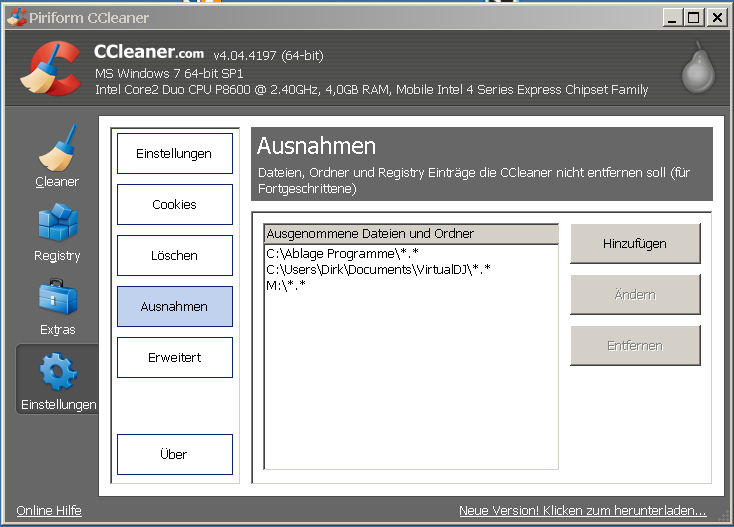Click the CCleaner title bar app icon
734x527 pixels.
pyautogui.click(x=16, y=17)
